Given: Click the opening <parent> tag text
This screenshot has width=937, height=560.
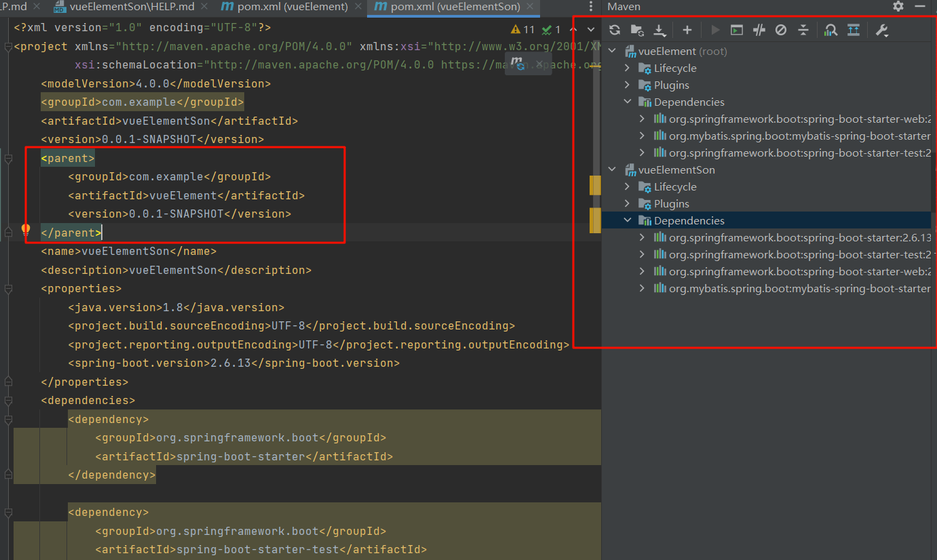Looking at the screenshot, I should (x=68, y=159).
